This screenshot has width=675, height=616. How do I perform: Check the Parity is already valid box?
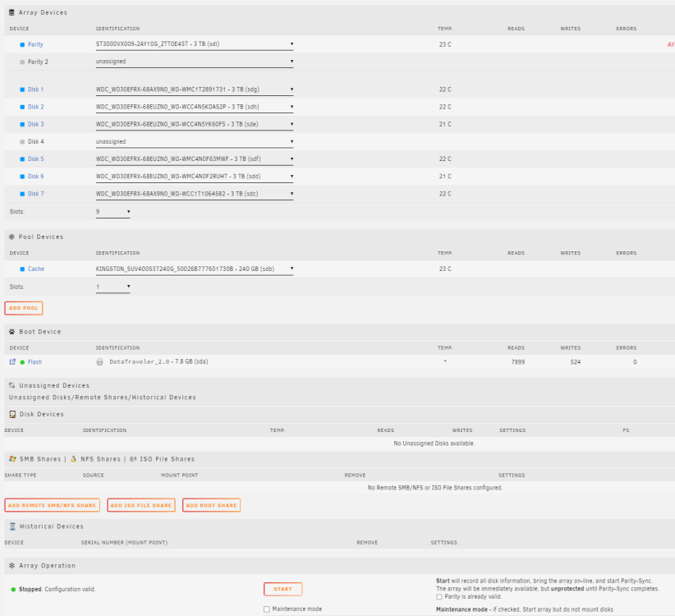coord(439,597)
